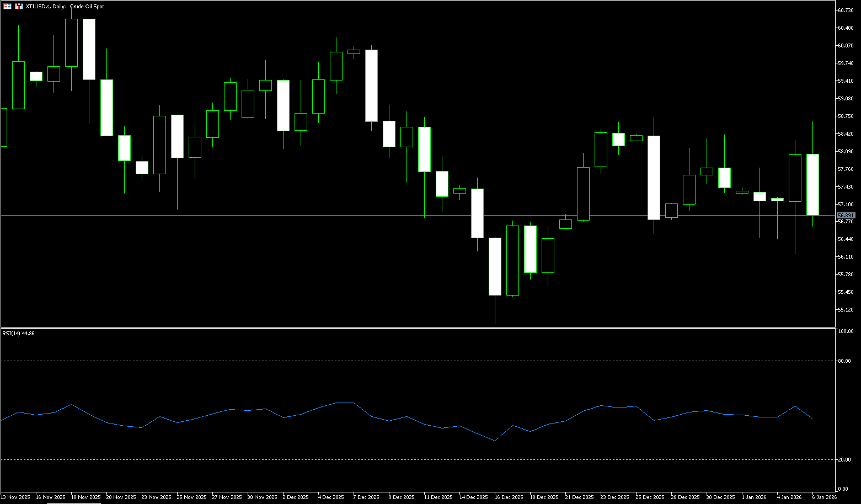The height and width of the screenshot is (504, 861).
Task: Select the last candle on 6 Jan 2026
Action: pos(812,185)
